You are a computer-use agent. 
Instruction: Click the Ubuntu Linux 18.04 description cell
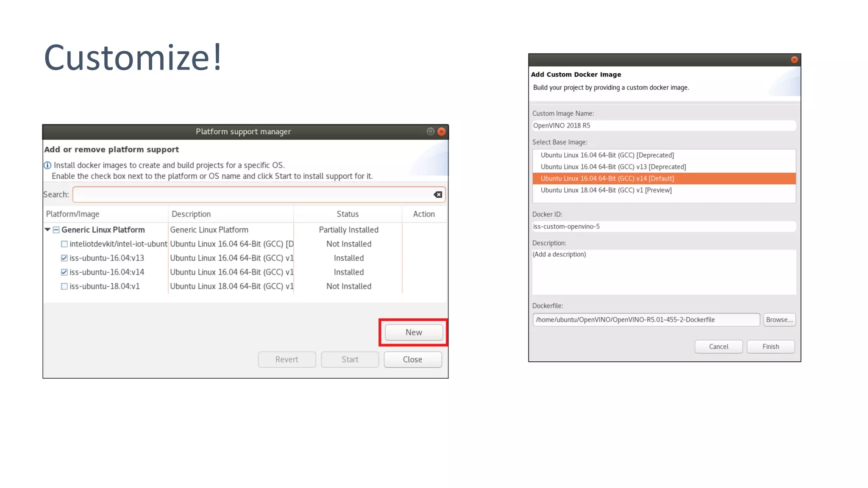click(x=231, y=286)
